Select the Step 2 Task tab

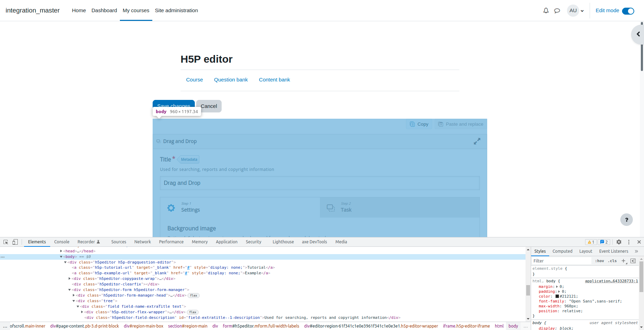400,207
